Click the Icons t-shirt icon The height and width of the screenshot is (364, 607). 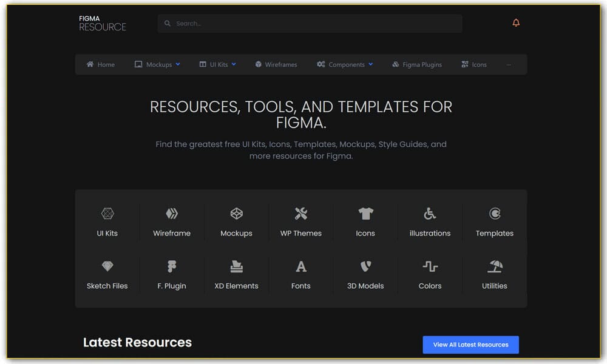[x=365, y=214]
